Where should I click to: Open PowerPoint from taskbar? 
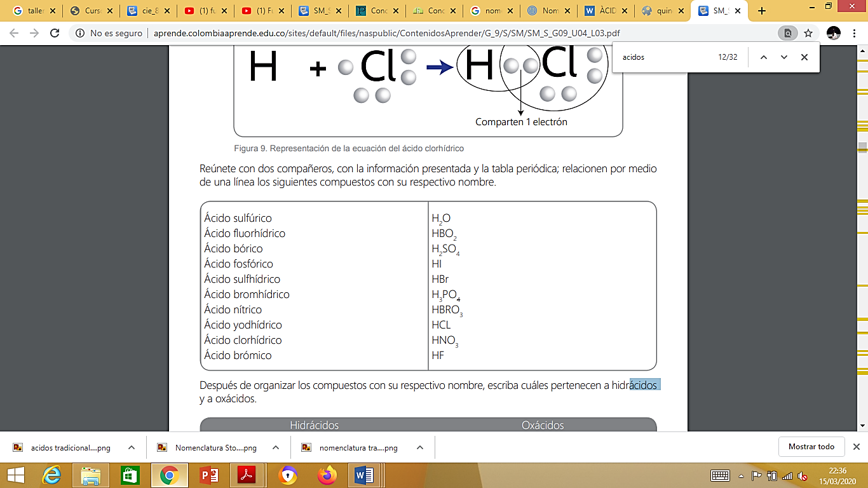[208, 475]
